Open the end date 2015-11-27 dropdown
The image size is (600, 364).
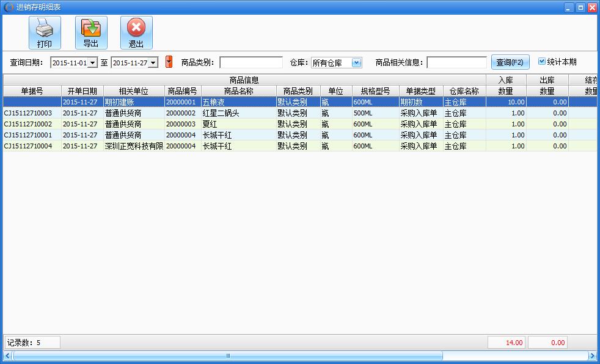pyautogui.click(x=153, y=63)
